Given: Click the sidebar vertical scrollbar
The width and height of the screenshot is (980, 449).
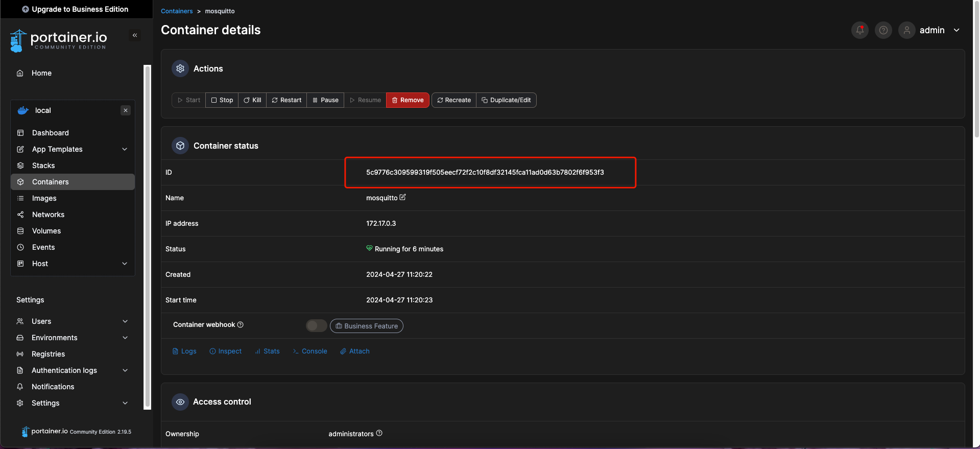Looking at the screenshot, I should pyautogui.click(x=148, y=237).
